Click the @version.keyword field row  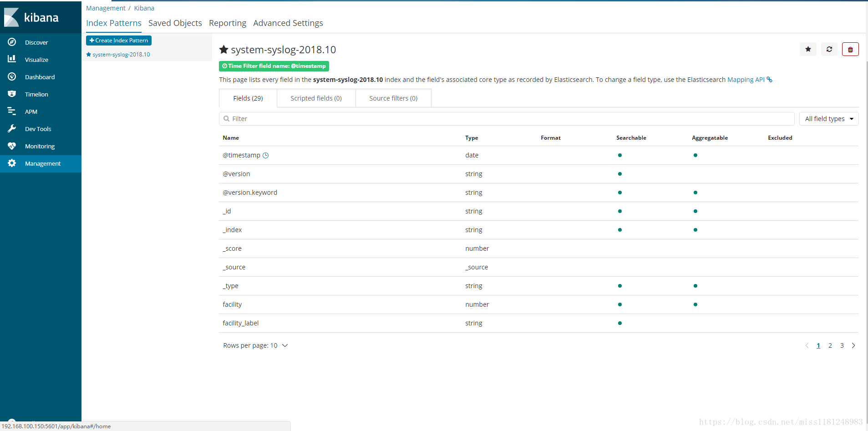click(x=538, y=193)
